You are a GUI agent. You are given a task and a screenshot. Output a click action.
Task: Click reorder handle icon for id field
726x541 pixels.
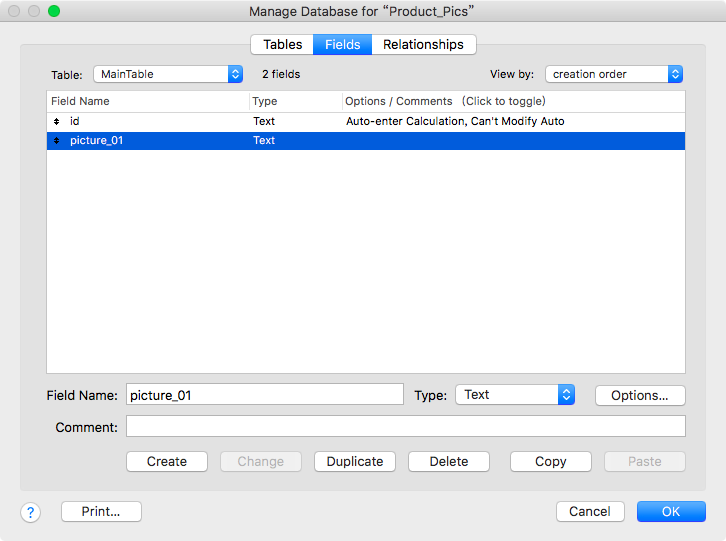[56, 121]
